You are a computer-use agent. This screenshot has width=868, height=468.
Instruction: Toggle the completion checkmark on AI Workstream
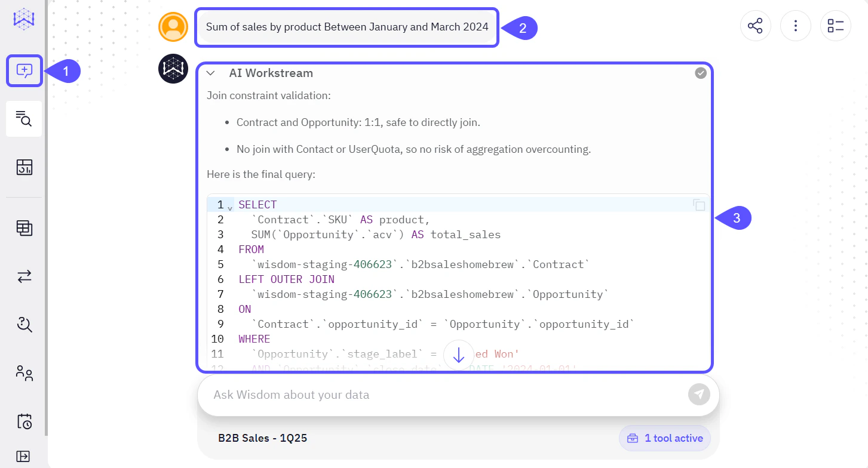point(700,73)
